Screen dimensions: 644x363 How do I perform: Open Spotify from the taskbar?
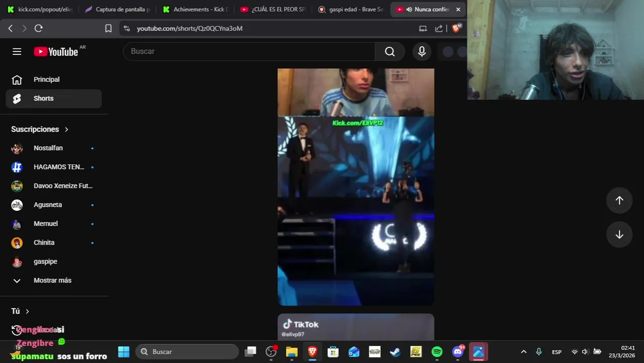(437, 352)
